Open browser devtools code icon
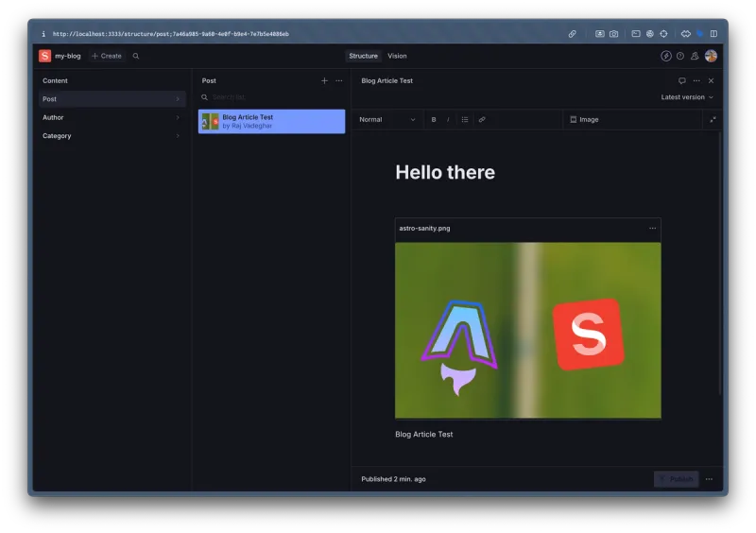756x533 pixels. pyautogui.click(x=686, y=34)
